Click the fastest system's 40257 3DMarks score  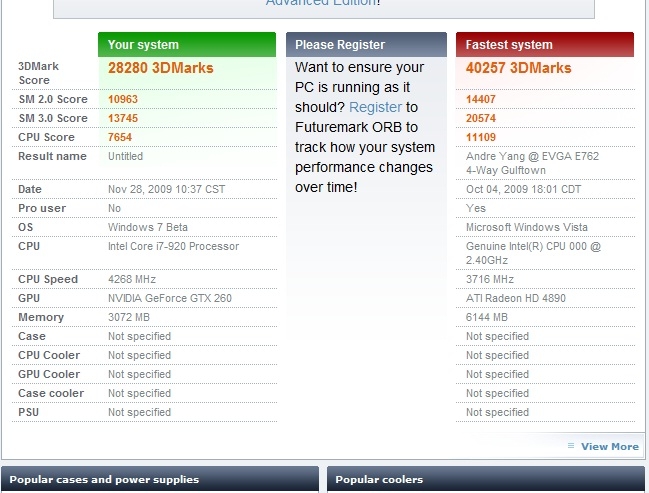coord(519,68)
